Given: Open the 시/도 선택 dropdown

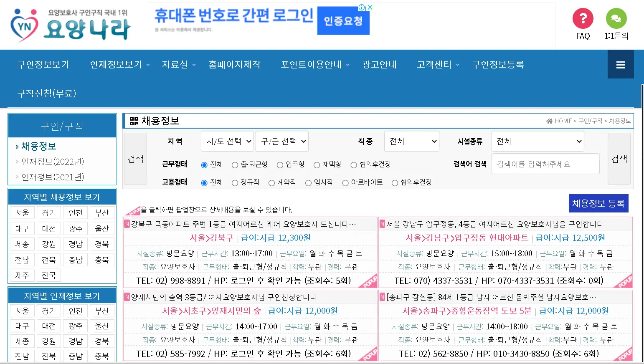Looking at the screenshot, I should tap(227, 141).
